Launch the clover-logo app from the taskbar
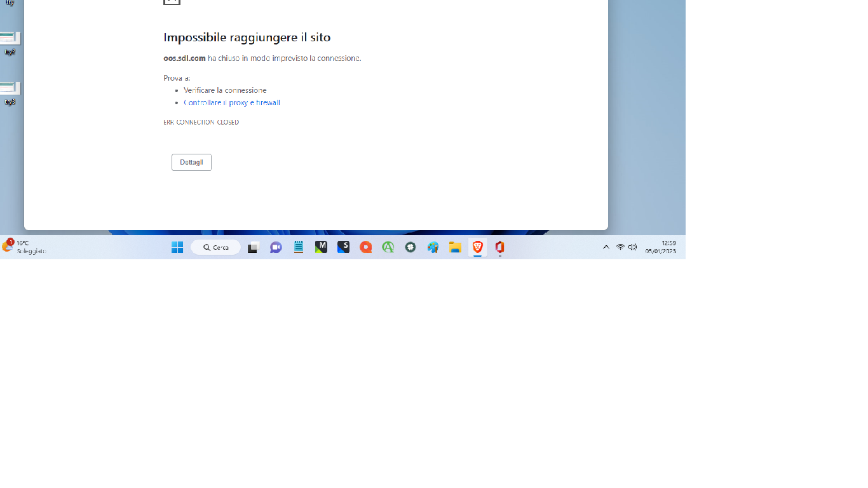Screen dimensions: 868x488 click(x=410, y=247)
